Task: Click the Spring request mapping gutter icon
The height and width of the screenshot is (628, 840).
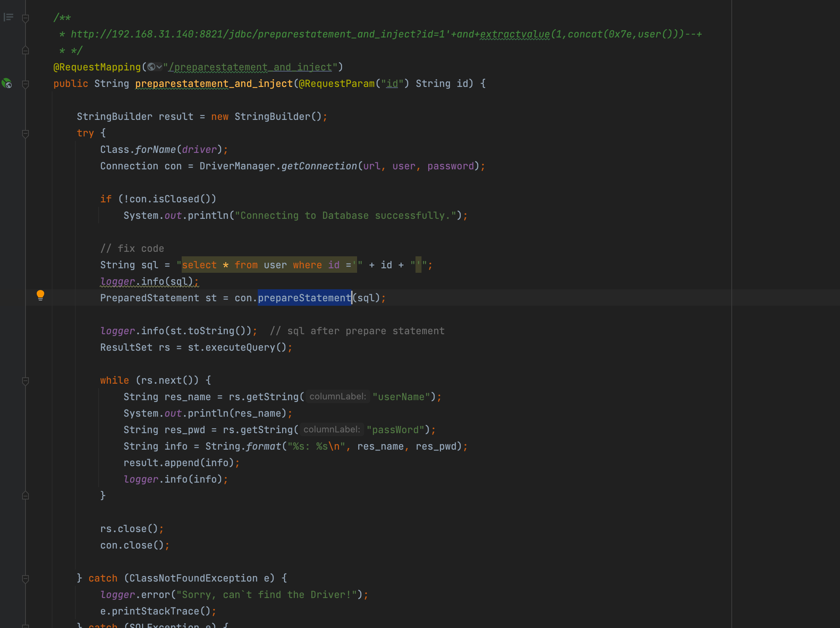Action: [7, 83]
